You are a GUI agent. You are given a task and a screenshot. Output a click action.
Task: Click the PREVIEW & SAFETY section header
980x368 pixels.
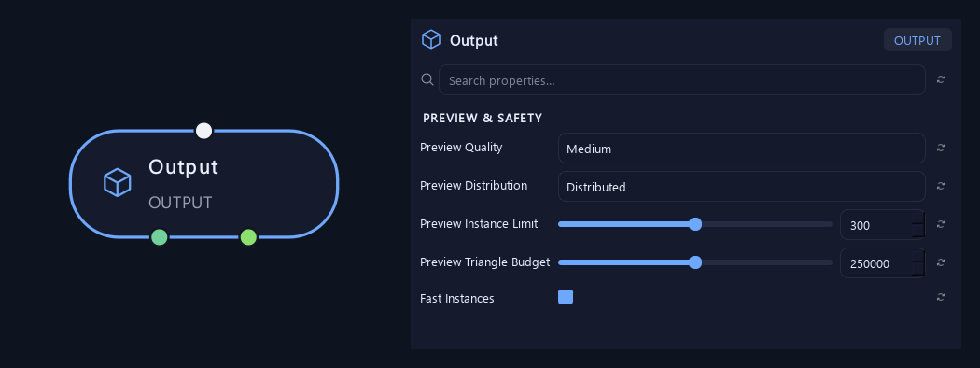(483, 118)
